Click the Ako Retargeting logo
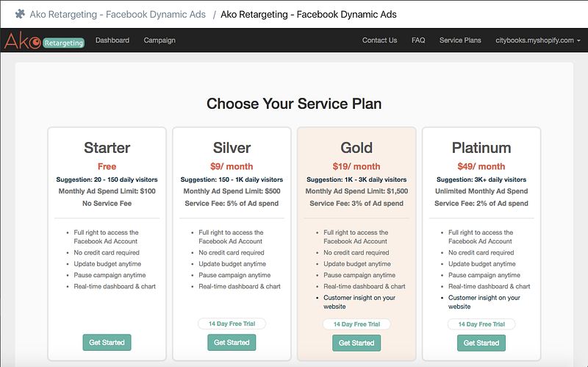The width and height of the screenshot is (588, 367). click(43, 41)
